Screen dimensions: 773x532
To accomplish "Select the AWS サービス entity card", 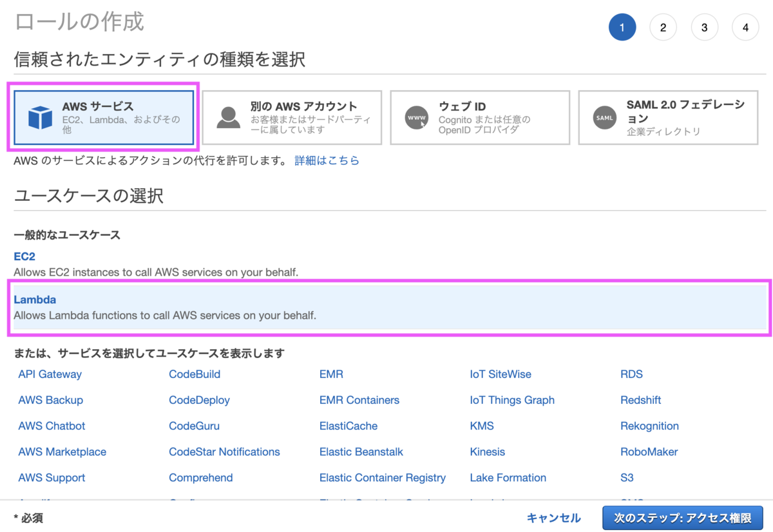I will tap(104, 117).
